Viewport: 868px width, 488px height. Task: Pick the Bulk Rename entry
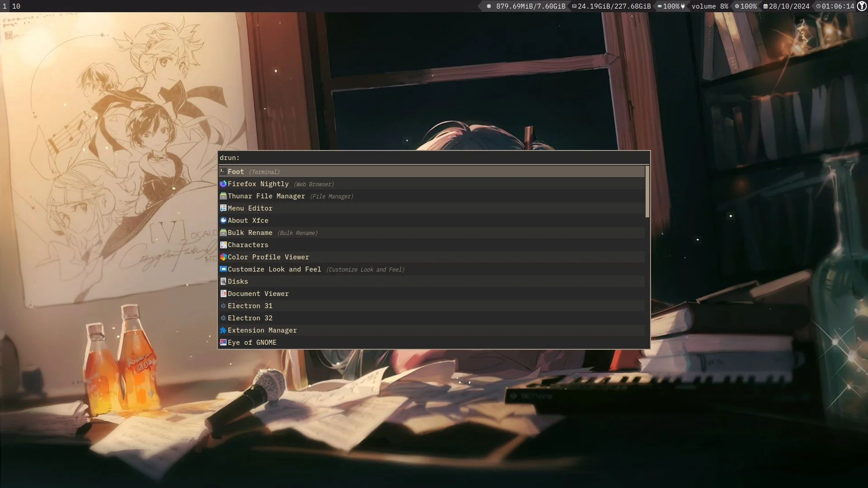(432, 233)
